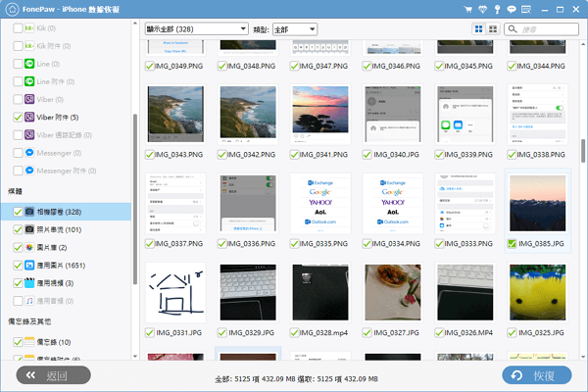Click the 恢復 recover button
The image size is (588, 392).
tap(537, 375)
